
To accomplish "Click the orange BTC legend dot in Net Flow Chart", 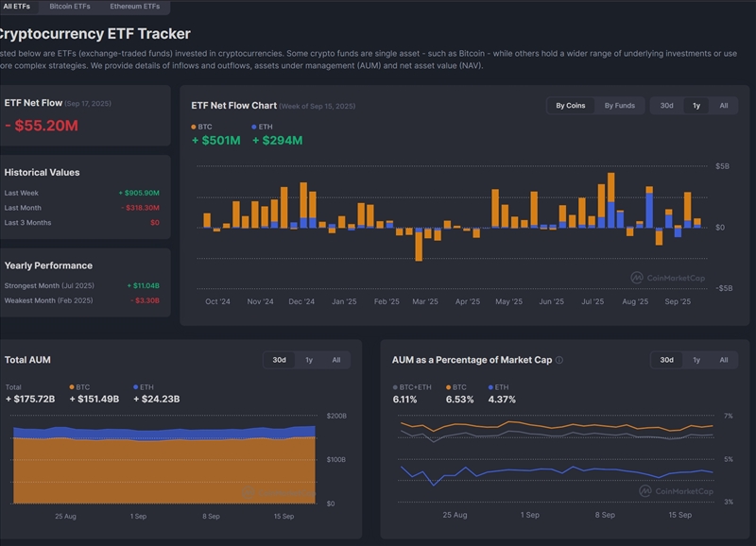I will 194,126.
